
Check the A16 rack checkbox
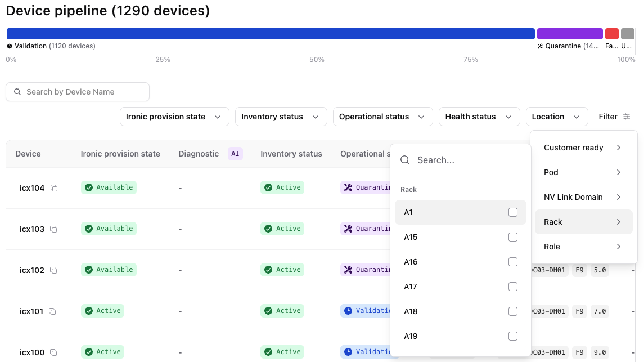pos(512,262)
